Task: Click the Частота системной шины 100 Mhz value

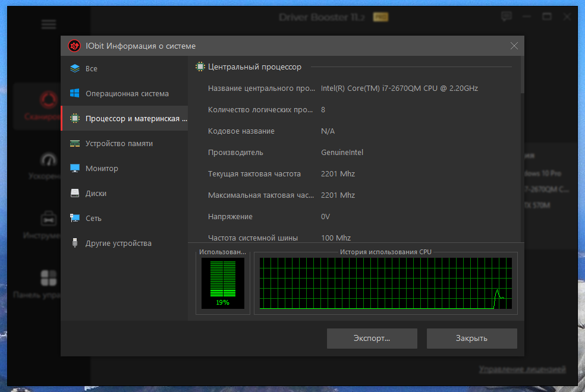Action: (336, 238)
